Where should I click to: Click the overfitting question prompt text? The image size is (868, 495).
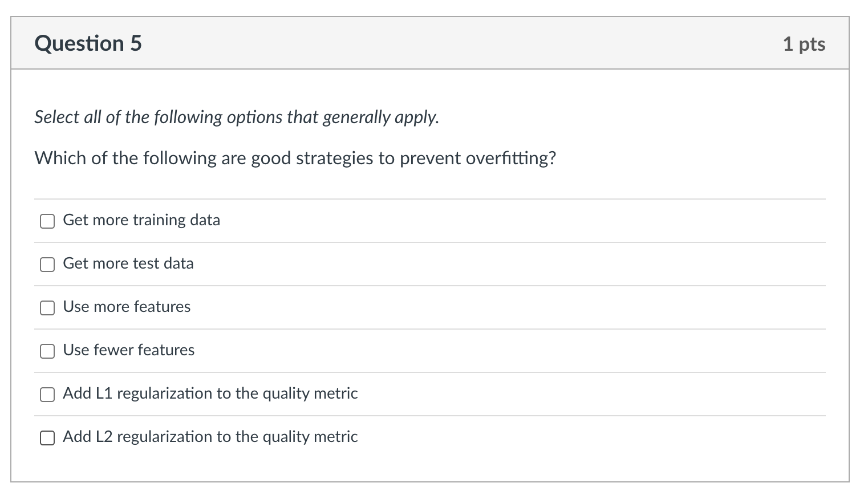[295, 158]
